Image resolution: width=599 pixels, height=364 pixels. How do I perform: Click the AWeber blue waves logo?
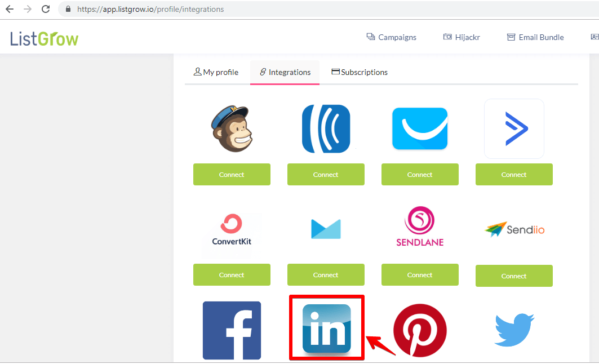tap(326, 128)
